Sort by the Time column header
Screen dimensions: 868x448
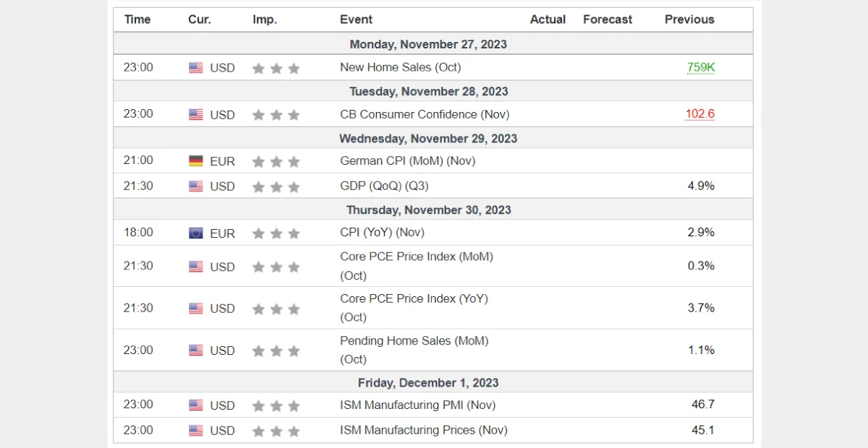pyautogui.click(x=137, y=20)
